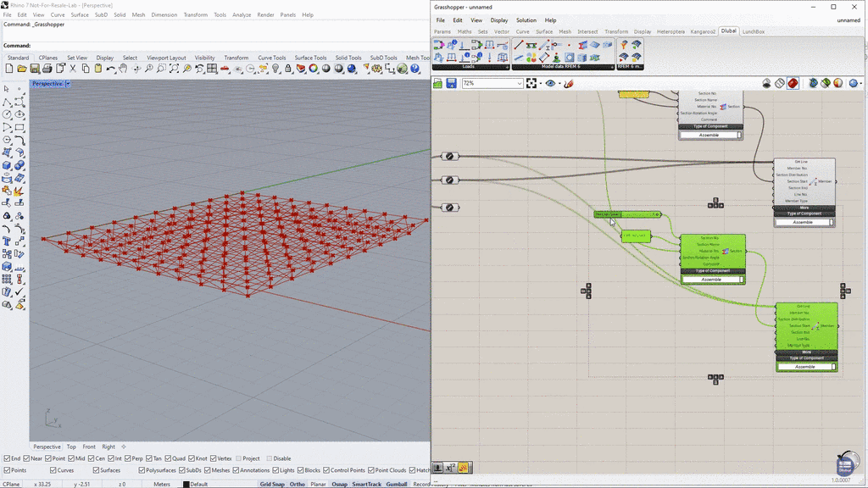Toggle the Curves selection filter checkbox
The width and height of the screenshot is (868, 488).
click(53, 470)
